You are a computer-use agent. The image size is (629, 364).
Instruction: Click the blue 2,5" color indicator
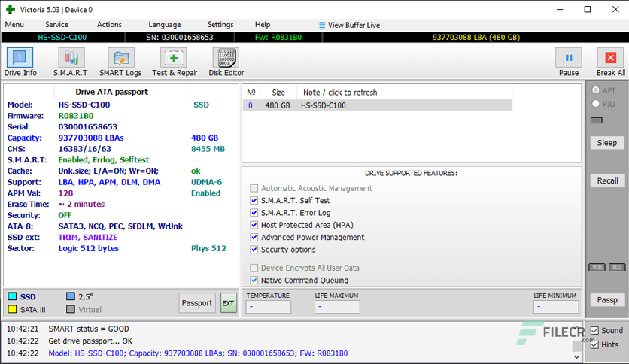coord(71,296)
